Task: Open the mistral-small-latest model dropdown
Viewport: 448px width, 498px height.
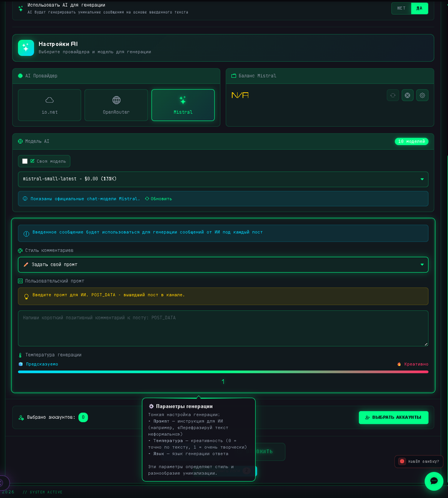Action: coord(223,179)
